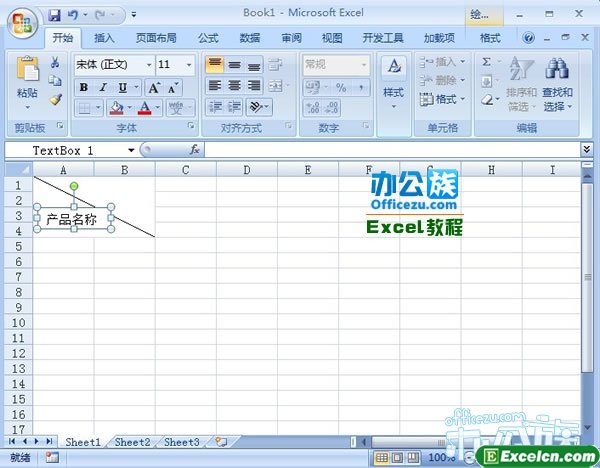
Task: Copy selection to clipboard
Action: point(55,80)
